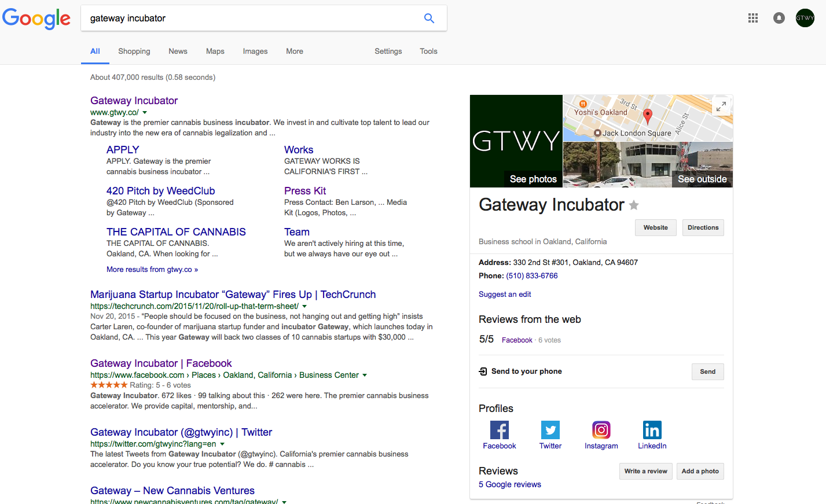Open More results from gtwy.co
Viewport: 826px width, 504px height.
point(152,270)
